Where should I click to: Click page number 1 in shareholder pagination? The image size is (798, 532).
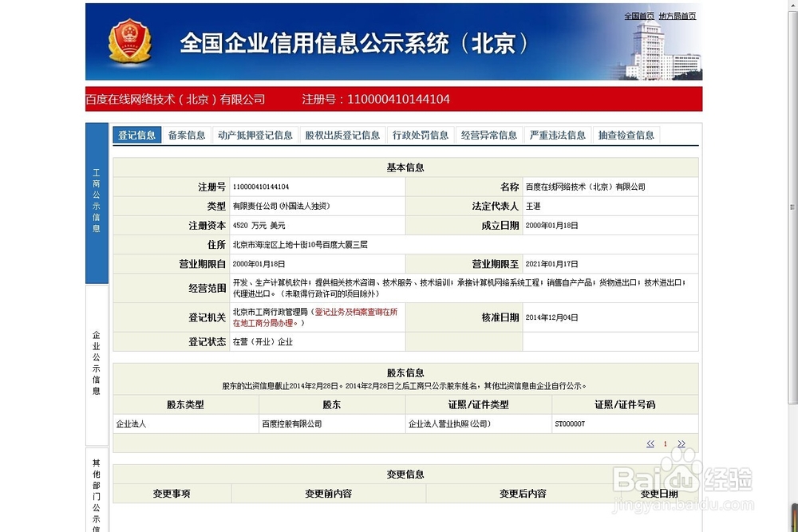point(665,443)
